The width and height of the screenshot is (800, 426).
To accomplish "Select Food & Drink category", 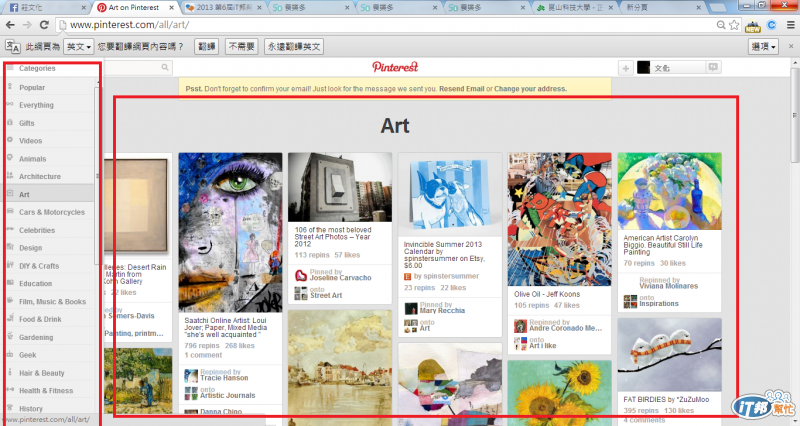I will tap(40, 319).
